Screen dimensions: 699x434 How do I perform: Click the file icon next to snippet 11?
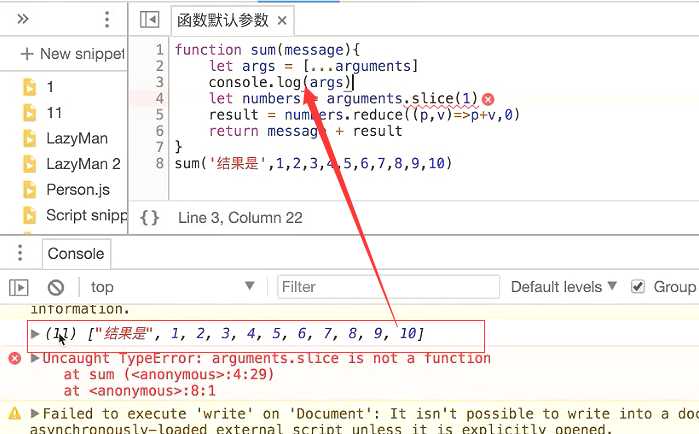29,113
